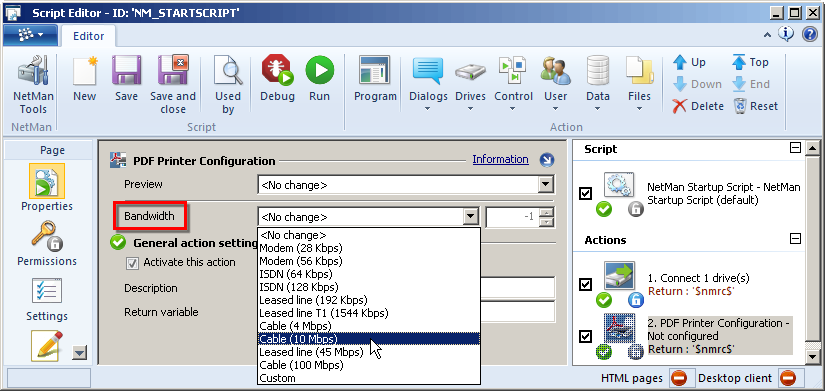The height and width of the screenshot is (391, 825).
Task: Open the Used by magnifier icon
Action: 228,71
